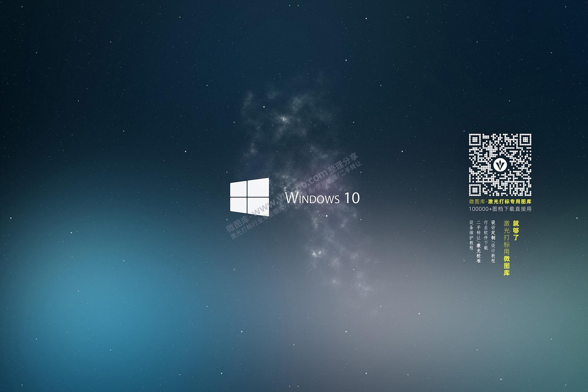
Task: Click the QR code's top-left finder square
Action: tap(475, 140)
